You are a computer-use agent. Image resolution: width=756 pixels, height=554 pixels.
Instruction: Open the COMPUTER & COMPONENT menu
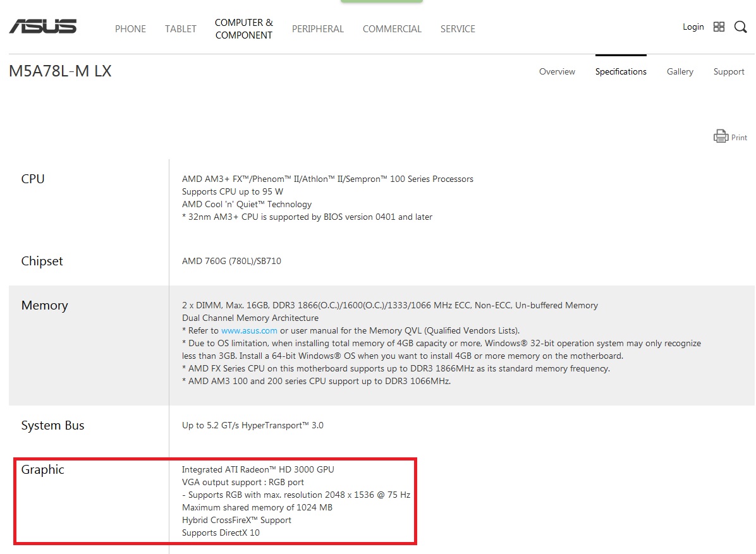click(x=243, y=29)
